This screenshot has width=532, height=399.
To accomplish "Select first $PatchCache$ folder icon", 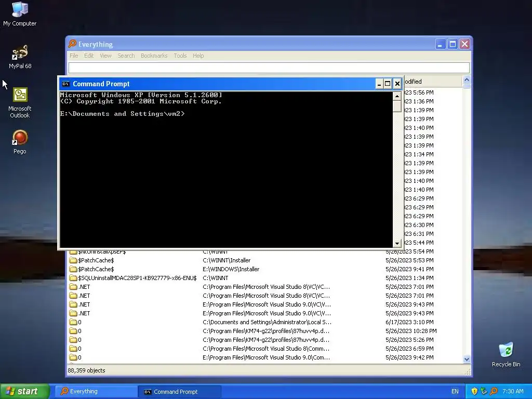I will [73, 260].
